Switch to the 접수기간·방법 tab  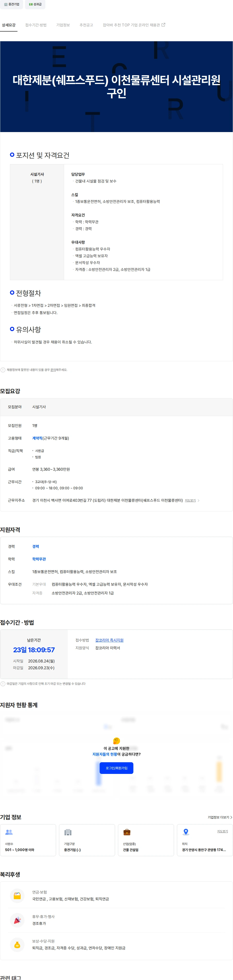[36, 25]
